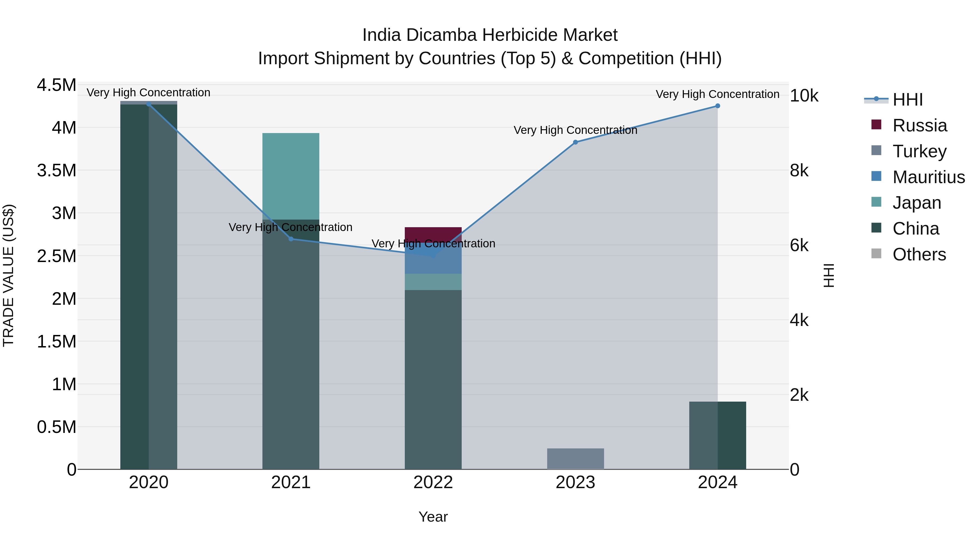Click the 2024 x-axis label
The width and height of the screenshot is (980, 551).
(x=718, y=482)
